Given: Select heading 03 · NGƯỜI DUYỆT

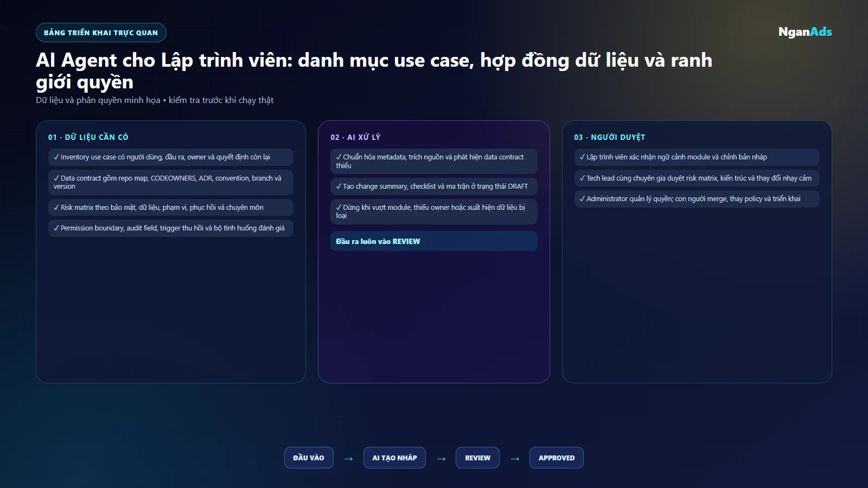Looking at the screenshot, I should [x=610, y=137].
